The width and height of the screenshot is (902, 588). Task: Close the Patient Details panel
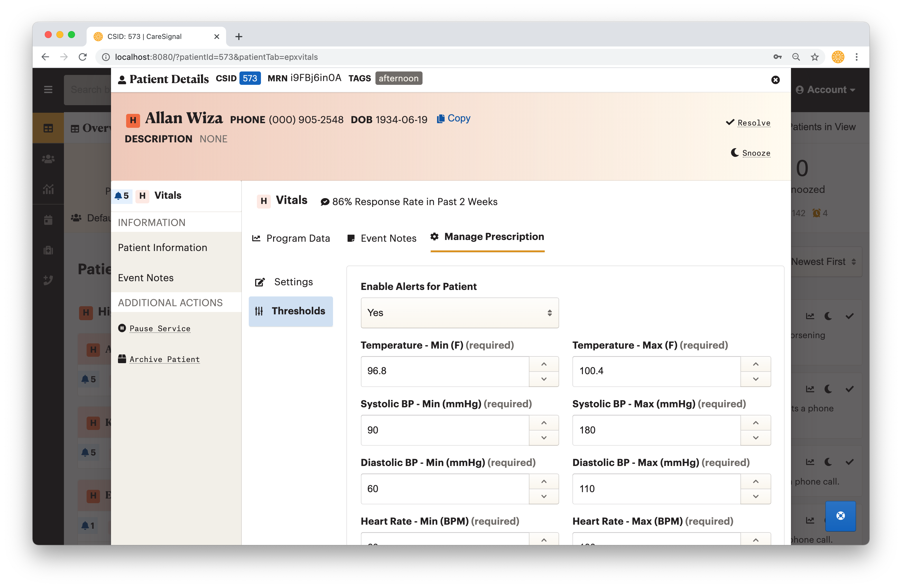coord(775,80)
